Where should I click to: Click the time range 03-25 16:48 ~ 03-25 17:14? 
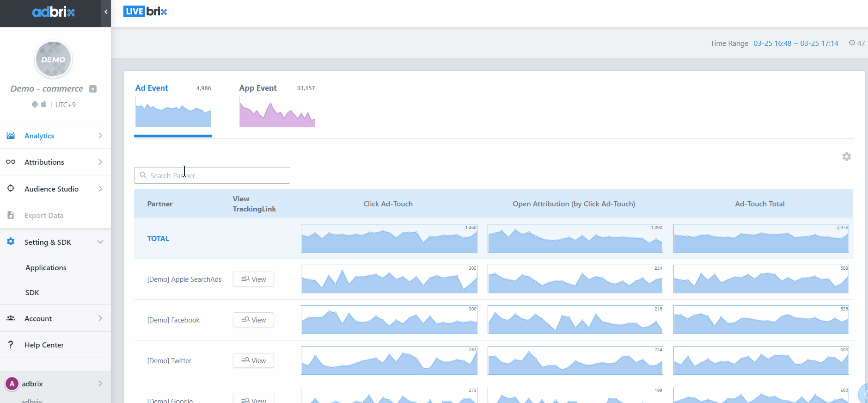coord(796,43)
